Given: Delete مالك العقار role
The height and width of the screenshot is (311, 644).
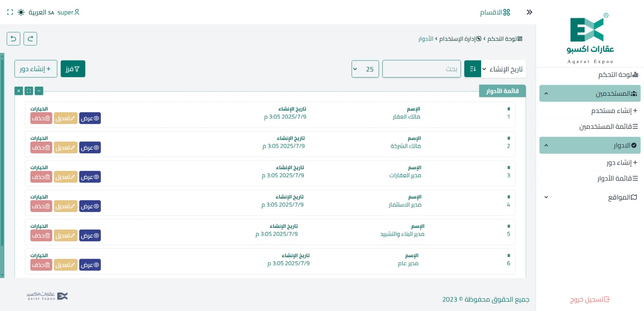Looking at the screenshot, I should coord(41,118).
